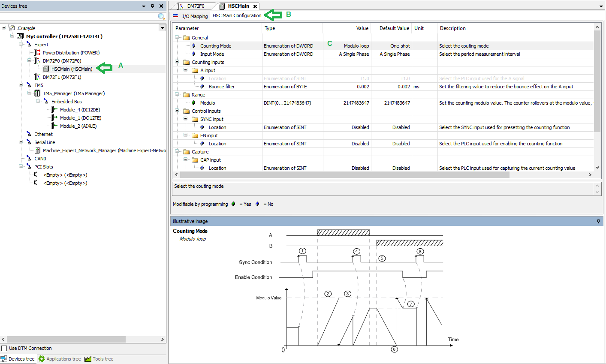Open the I/O Mapping tab
606x364 pixels.
tap(190, 16)
